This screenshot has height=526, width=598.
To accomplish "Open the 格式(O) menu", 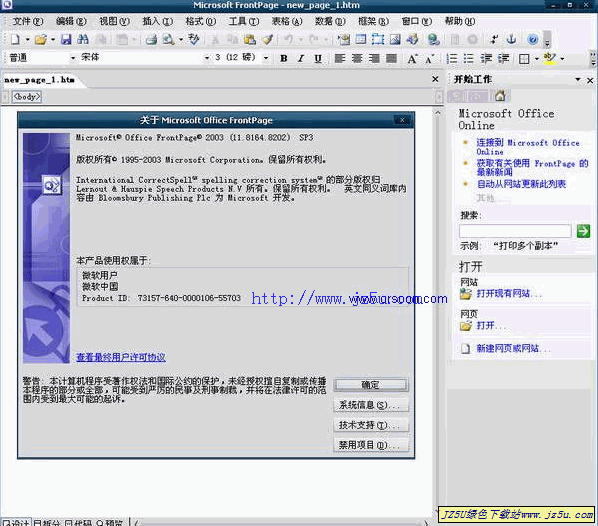I will pos(201,21).
